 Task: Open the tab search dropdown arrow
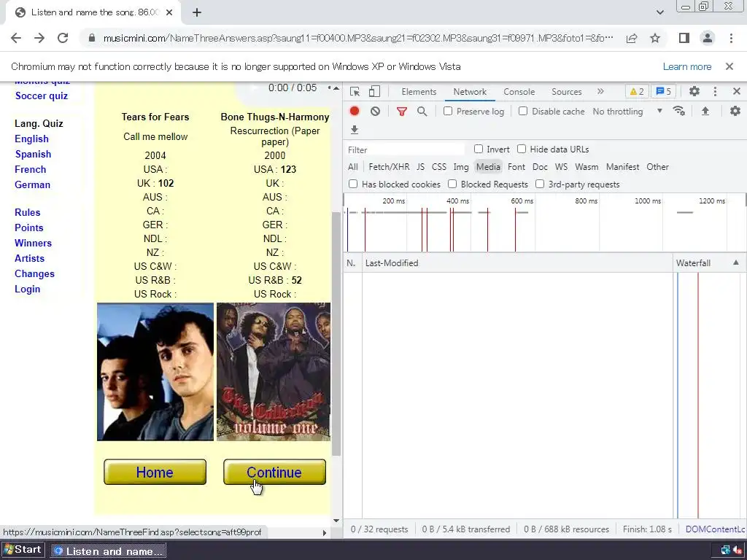pyautogui.click(x=659, y=12)
